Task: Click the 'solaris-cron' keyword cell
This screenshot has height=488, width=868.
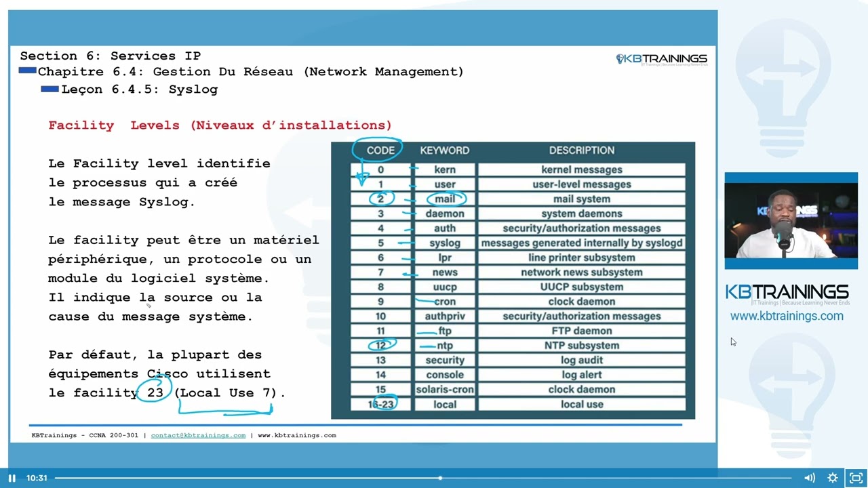Action: (x=445, y=390)
